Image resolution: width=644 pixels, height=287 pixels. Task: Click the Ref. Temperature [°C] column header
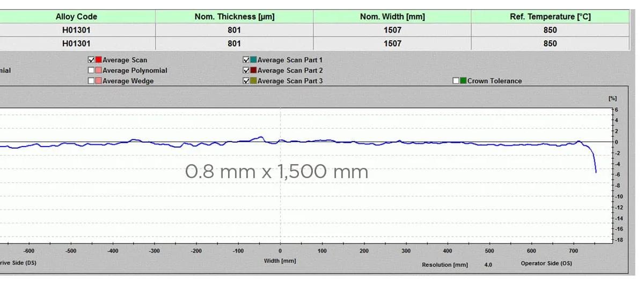(550, 17)
